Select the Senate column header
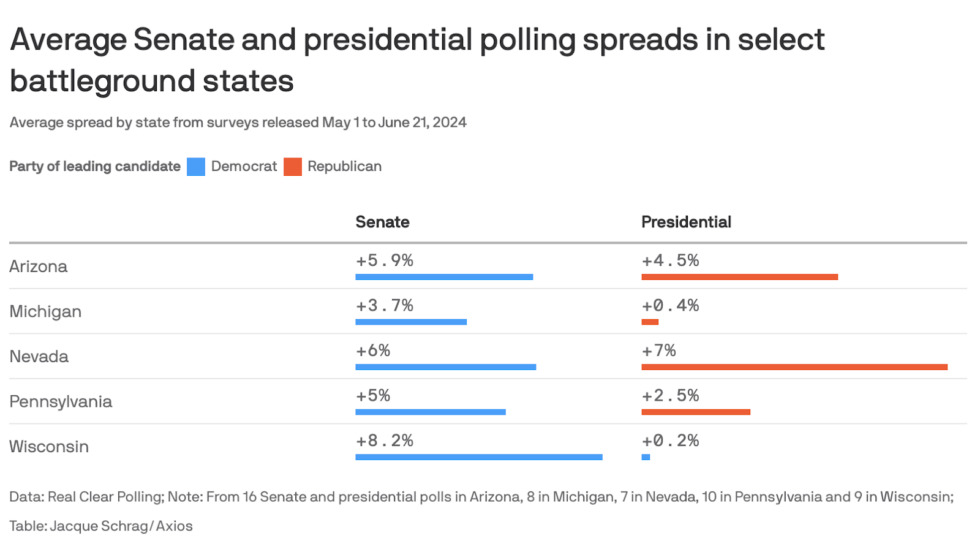 [x=382, y=222]
